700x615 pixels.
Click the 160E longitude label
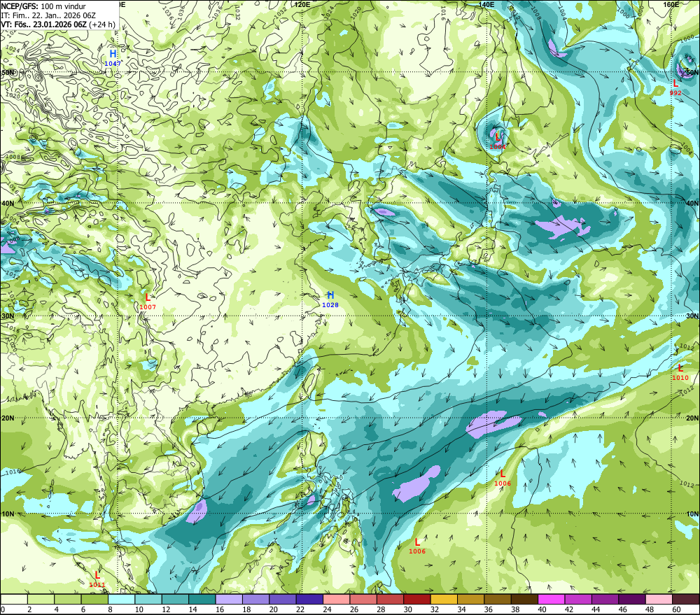click(671, 4)
